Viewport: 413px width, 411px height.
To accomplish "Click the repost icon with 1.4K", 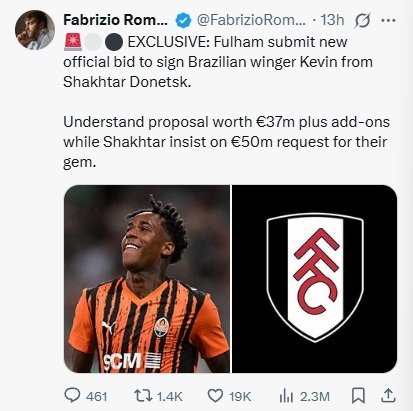I will 143,396.
